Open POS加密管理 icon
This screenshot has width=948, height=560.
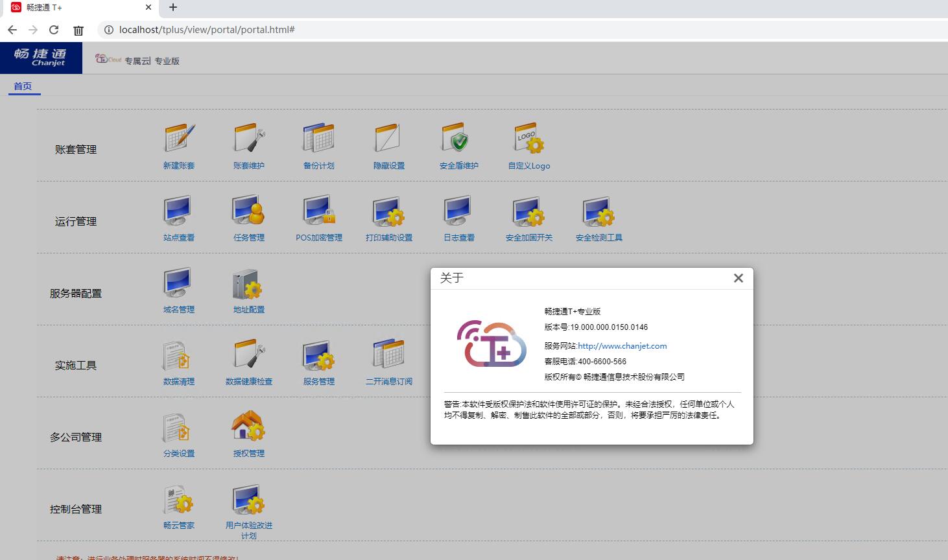pyautogui.click(x=319, y=210)
